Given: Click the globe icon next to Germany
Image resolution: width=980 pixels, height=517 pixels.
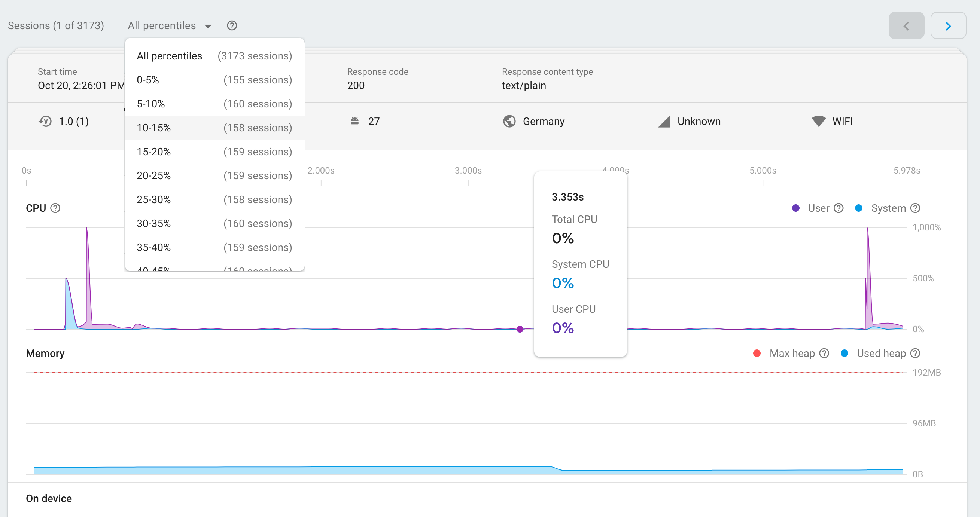Looking at the screenshot, I should (x=509, y=121).
